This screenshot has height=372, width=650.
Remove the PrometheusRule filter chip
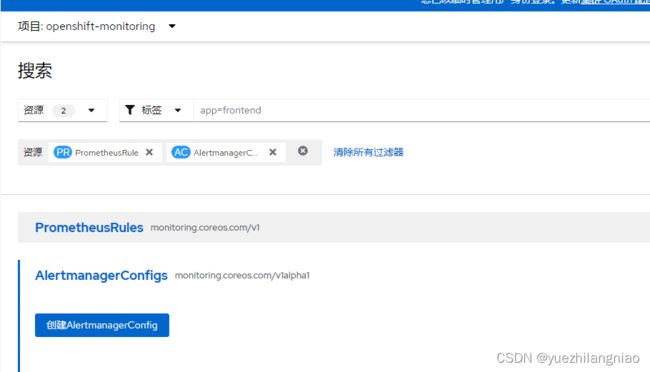pos(149,152)
